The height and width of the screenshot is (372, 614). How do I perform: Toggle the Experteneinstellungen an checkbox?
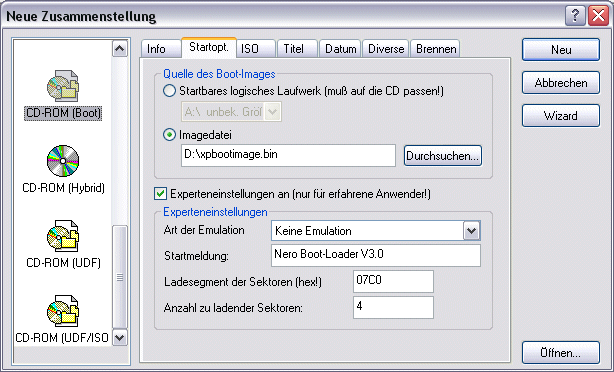[x=160, y=194]
